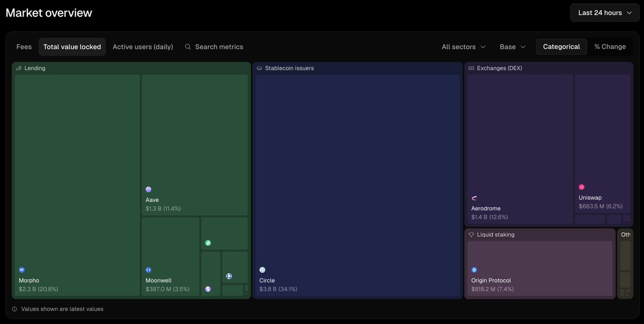Open the Aerodrome DEX treemap tile
The width and height of the screenshot is (644, 324).
pos(520,149)
